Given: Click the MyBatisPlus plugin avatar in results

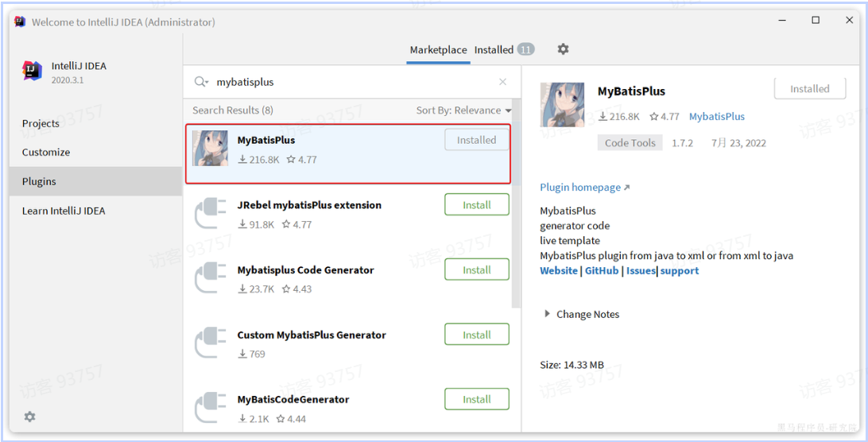Looking at the screenshot, I should click(x=210, y=149).
